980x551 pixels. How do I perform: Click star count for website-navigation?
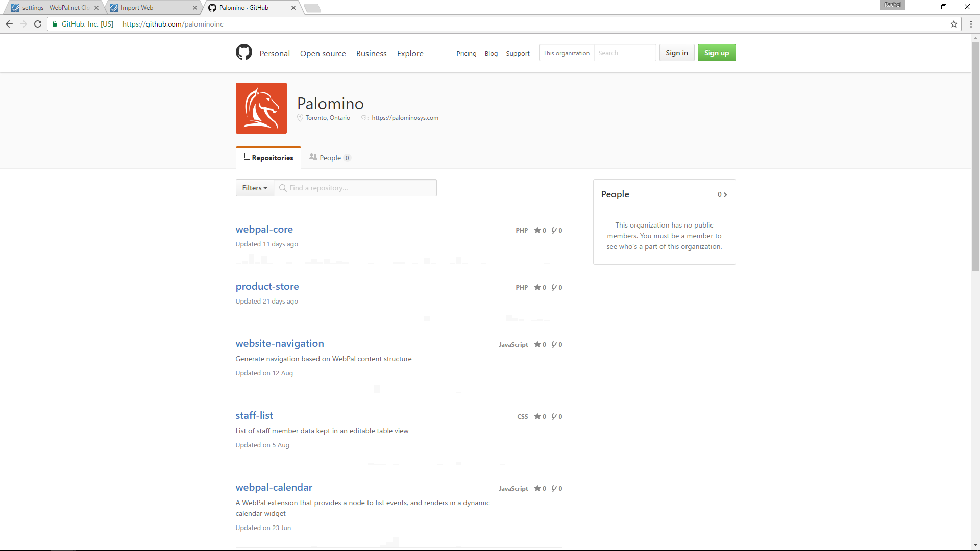point(540,345)
